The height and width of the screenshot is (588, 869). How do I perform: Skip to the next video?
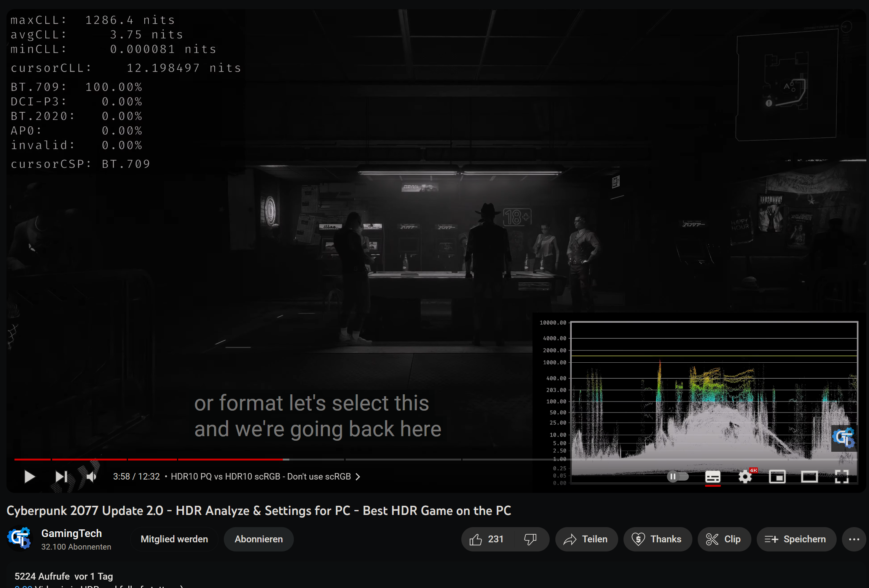coord(61,476)
